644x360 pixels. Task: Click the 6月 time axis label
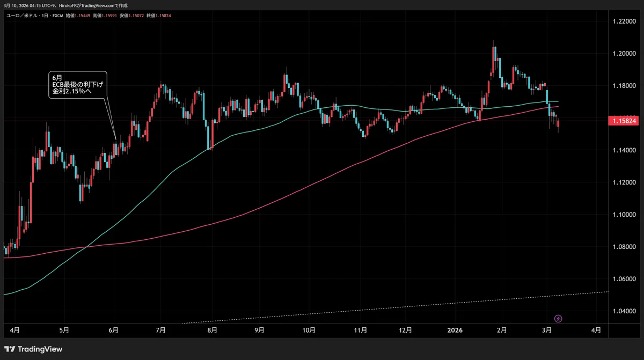(114, 330)
